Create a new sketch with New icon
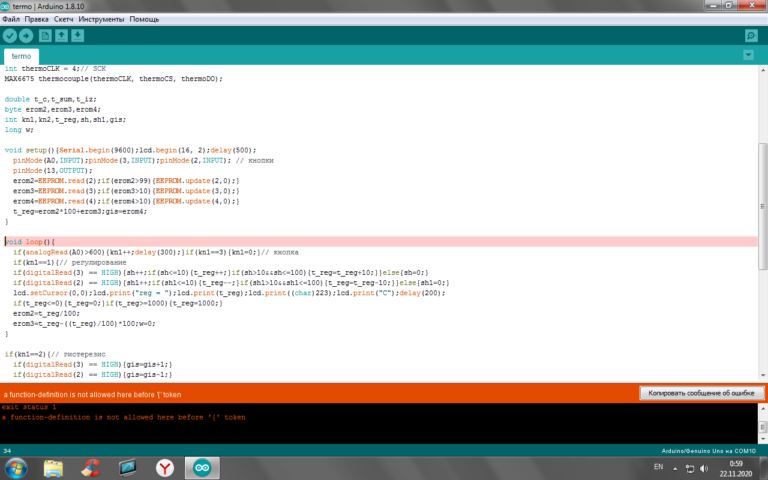Image resolution: width=768 pixels, height=480 pixels. 45,36
